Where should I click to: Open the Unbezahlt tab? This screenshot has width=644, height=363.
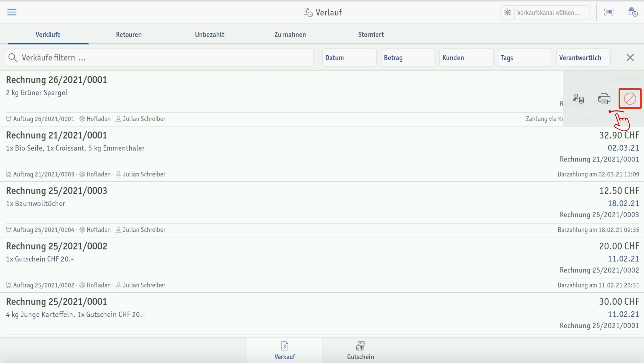tap(210, 35)
